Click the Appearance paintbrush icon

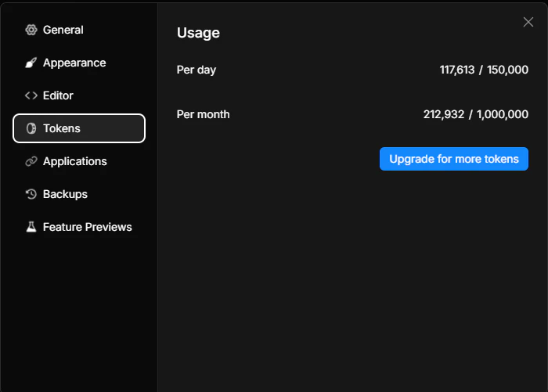coord(31,63)
